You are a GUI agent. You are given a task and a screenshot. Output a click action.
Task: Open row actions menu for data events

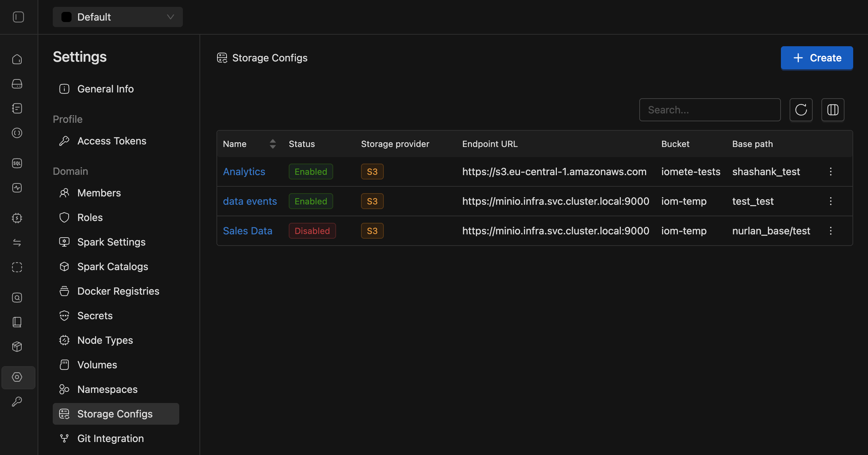pos(830,201)
